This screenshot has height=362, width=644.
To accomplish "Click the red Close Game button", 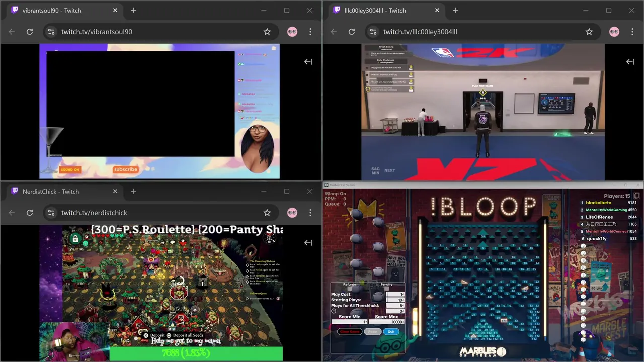I will coord(350,331).
